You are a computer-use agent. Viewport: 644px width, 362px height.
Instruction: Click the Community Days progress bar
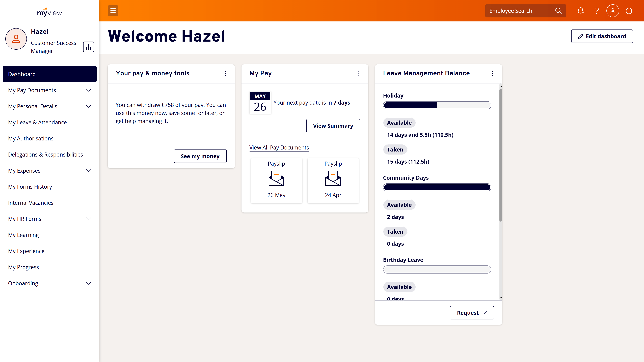(437, 187)
